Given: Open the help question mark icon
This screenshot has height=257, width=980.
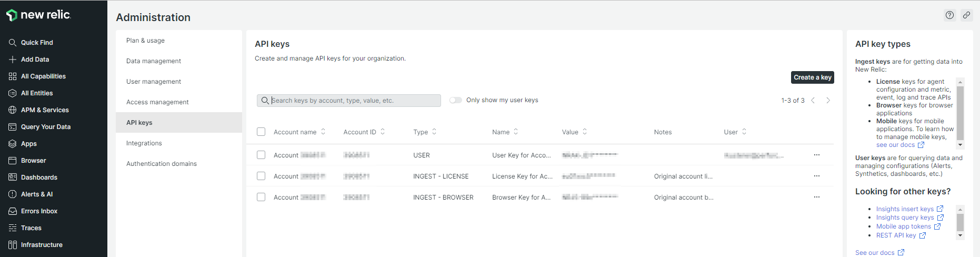Looking at the screenshot, I should [949, 15].
